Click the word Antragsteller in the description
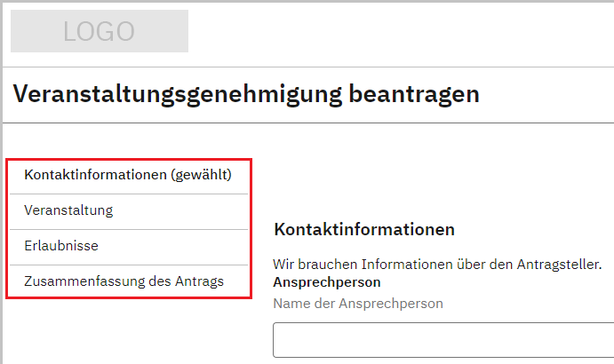 coord(562,265)
